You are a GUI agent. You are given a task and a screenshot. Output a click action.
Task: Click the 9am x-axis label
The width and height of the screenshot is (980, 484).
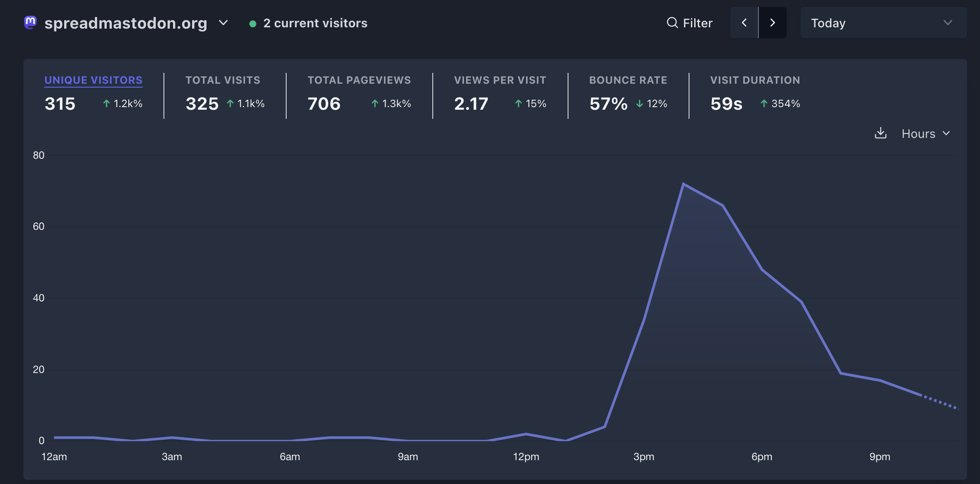[408, 457]
